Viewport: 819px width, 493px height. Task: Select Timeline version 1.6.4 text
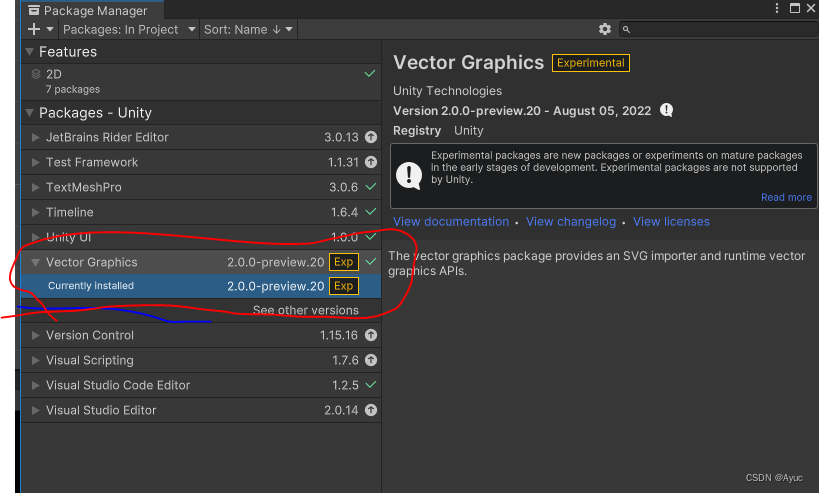tap(344, 212)
